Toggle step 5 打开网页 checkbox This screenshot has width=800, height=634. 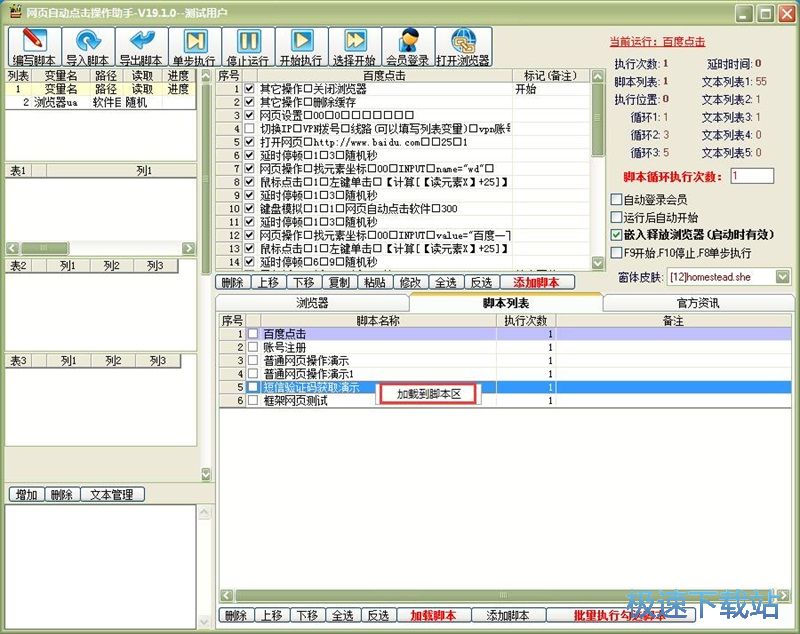click(249, 142)
